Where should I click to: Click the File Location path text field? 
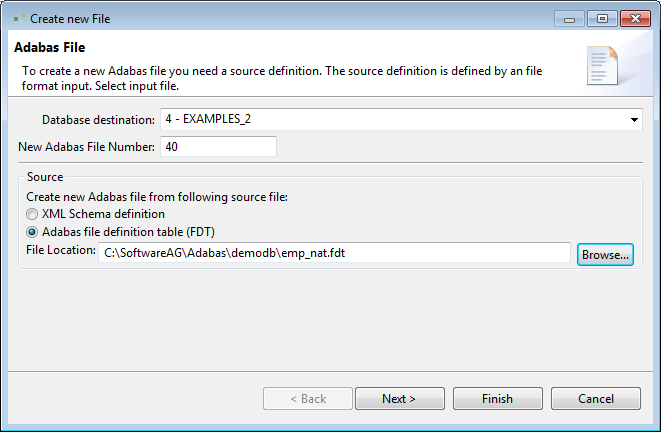(x=335, y=253)
